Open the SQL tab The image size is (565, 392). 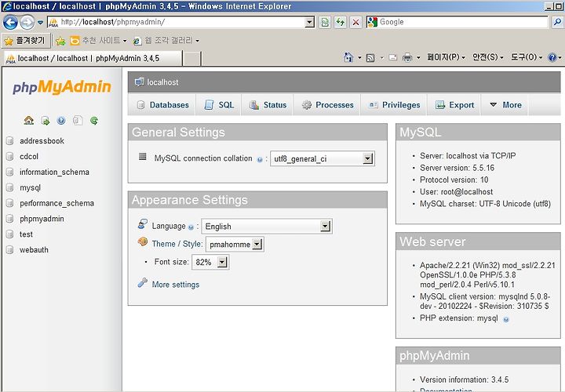(219, 105)
